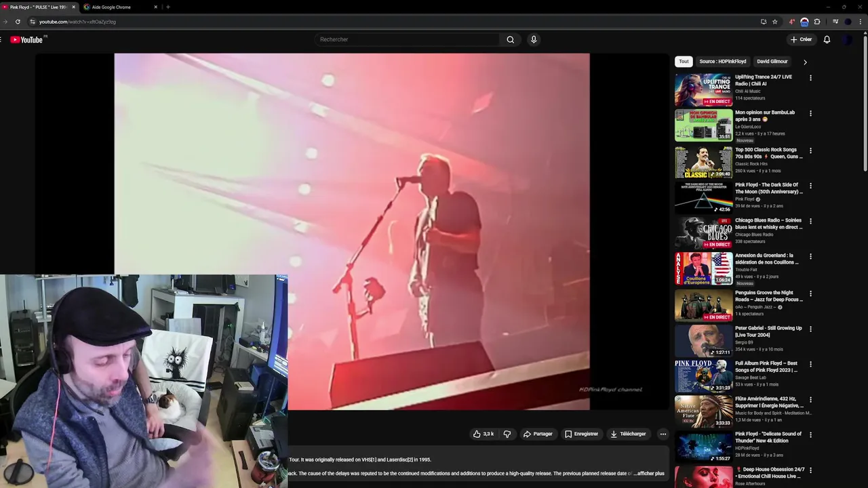Click the Créer button
The width and height of the screenshot is (868, 488).
click(x=801, y=39)
